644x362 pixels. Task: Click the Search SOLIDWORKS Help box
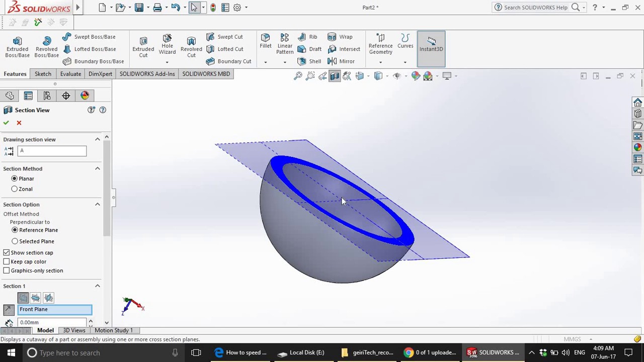536,8
